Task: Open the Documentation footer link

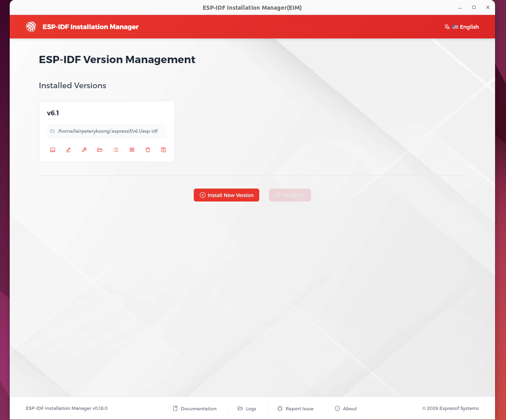Action: pos(195,409)
